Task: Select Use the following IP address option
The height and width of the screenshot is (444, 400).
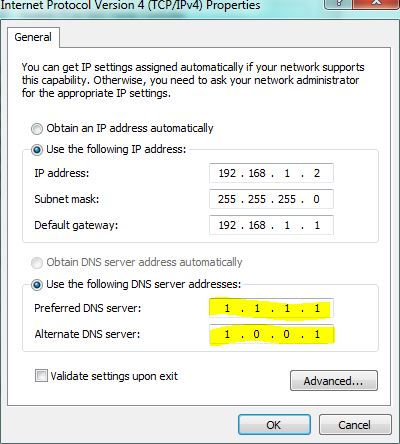Action: pos(37,150)
